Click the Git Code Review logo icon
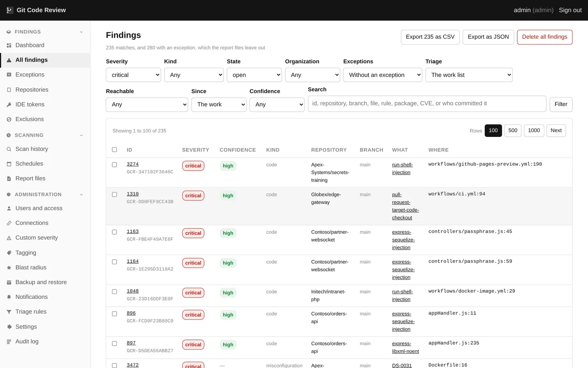 pos(9,10)
